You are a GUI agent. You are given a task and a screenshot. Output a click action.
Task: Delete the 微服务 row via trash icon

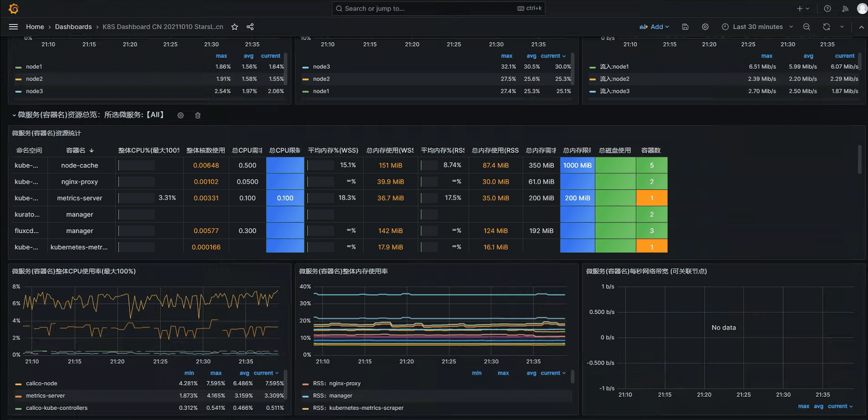(198, 115)
